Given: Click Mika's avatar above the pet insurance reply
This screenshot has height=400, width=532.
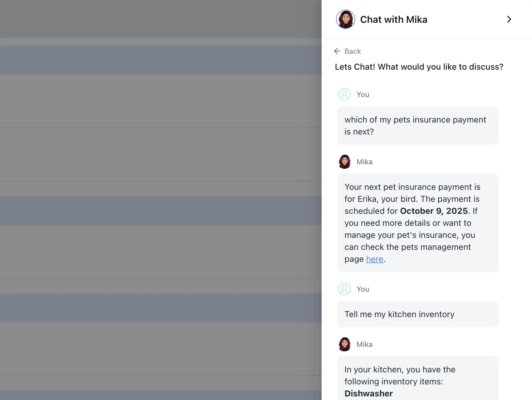Looking at the screenshot, I should (x=344, y=161).
